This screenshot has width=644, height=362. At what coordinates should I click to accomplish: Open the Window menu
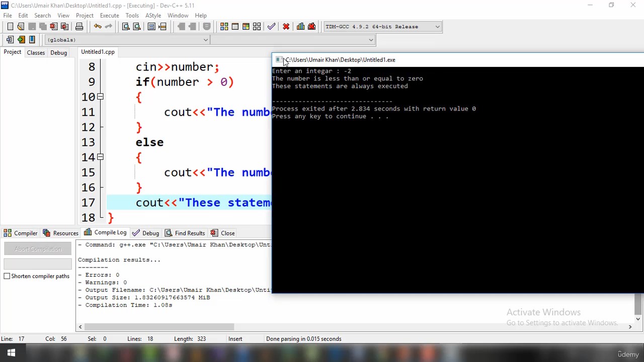(178, 16)
